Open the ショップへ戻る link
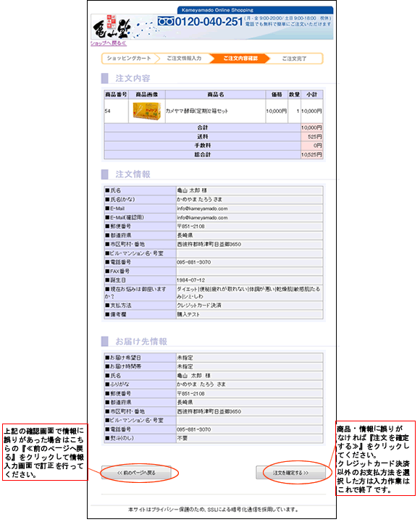 coord(109,43)
